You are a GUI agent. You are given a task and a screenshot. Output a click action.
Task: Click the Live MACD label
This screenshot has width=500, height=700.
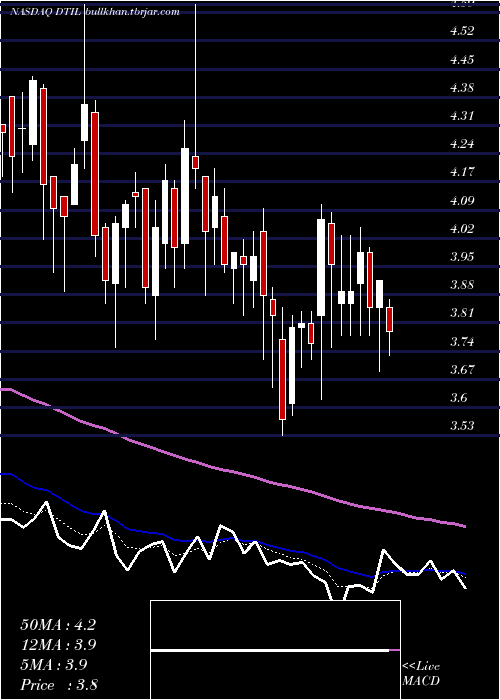click(421, 674)
